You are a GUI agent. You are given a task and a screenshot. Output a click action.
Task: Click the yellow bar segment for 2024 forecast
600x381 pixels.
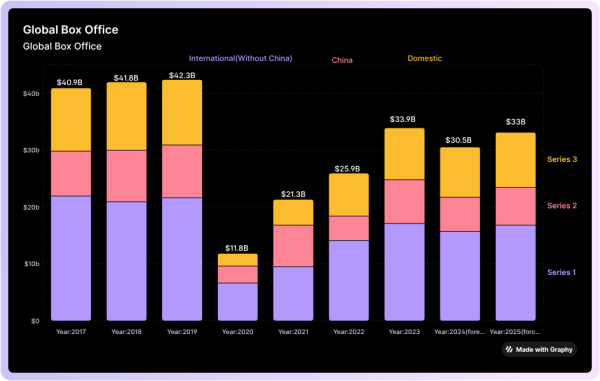[460, 173]
